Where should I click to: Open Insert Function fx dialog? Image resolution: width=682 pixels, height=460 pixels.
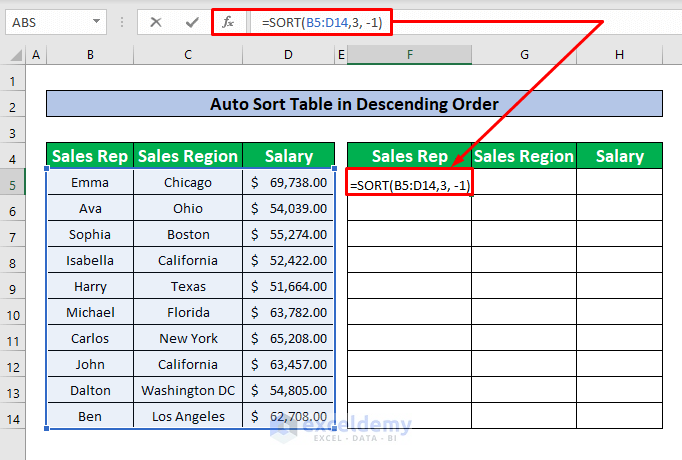[228, 21]
